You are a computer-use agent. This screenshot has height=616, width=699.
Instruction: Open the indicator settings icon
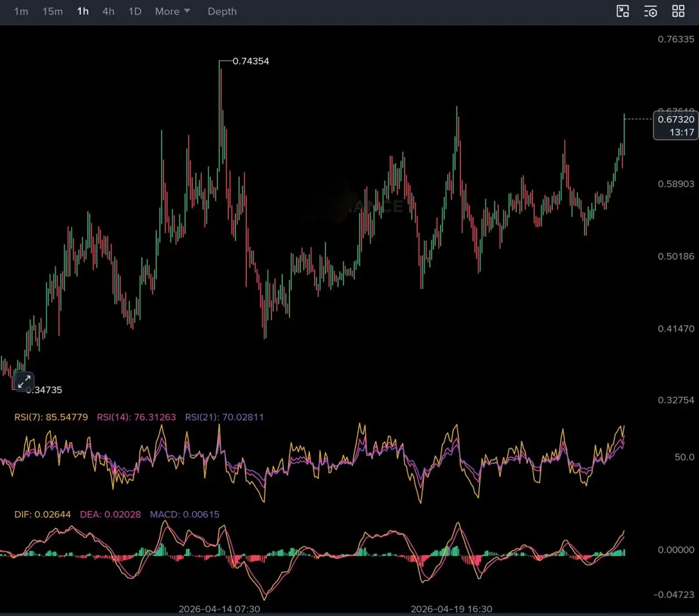tap(651, 11)
